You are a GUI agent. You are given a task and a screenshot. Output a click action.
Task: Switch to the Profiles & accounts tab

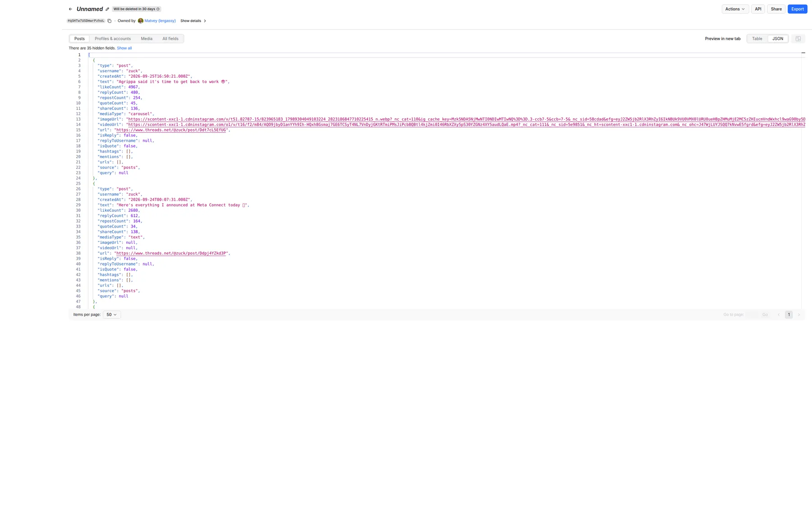(x=113, y=39)
